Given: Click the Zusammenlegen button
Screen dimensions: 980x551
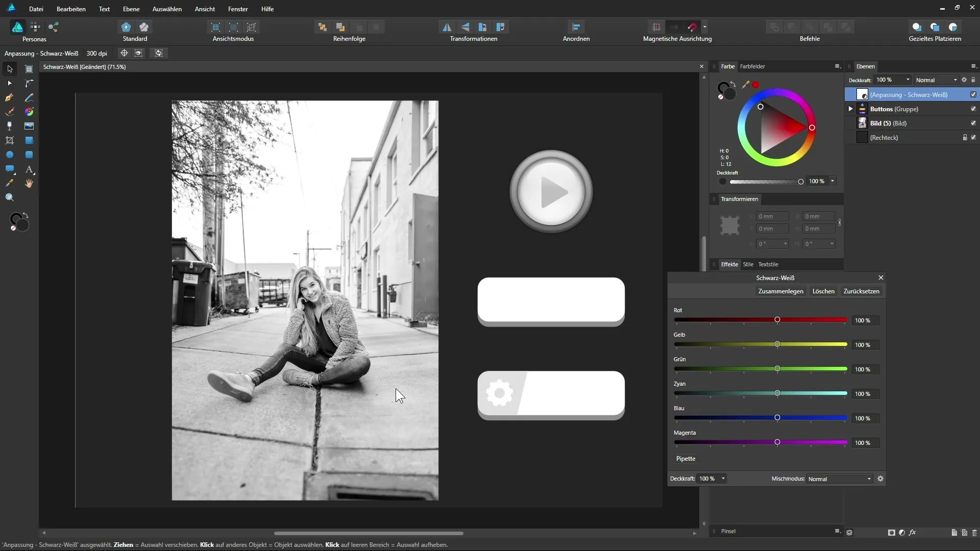Looking at the screenshot, I should [780, 291].
